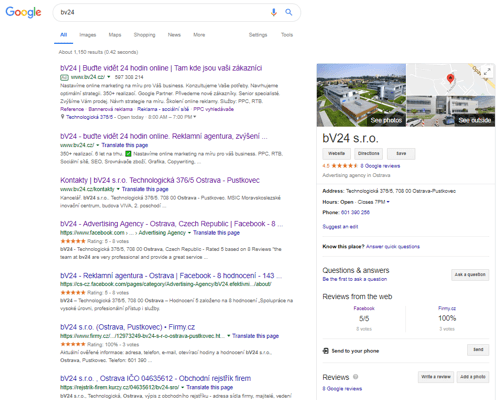Image resolution: width=500 pixels, height=400 pixels.
Task: Open search Settings
Action: [x=258, y=35]
